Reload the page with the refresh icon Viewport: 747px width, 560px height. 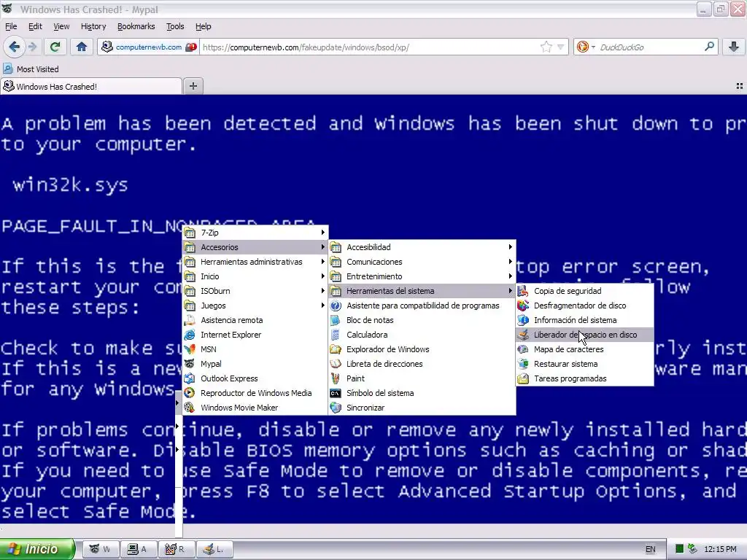[55, 47]
